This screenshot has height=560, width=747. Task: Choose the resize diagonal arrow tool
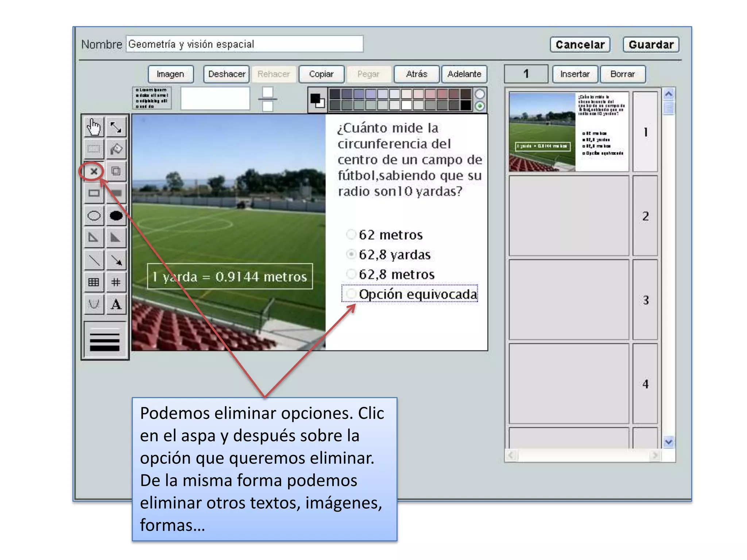116,127
